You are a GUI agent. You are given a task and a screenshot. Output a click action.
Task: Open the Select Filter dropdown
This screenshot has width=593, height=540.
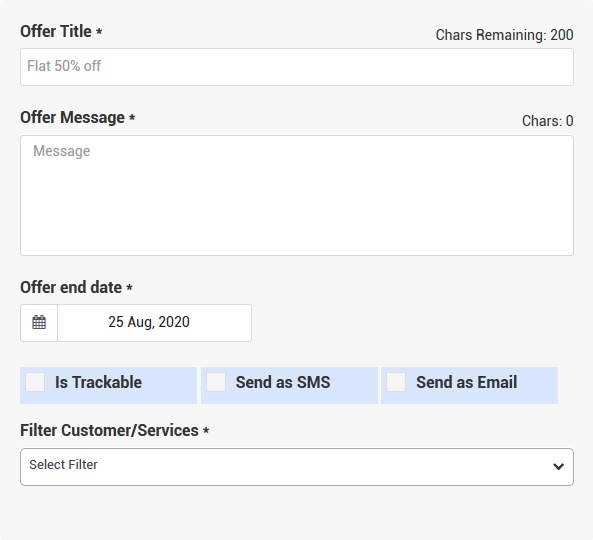[x=297, y=467]
